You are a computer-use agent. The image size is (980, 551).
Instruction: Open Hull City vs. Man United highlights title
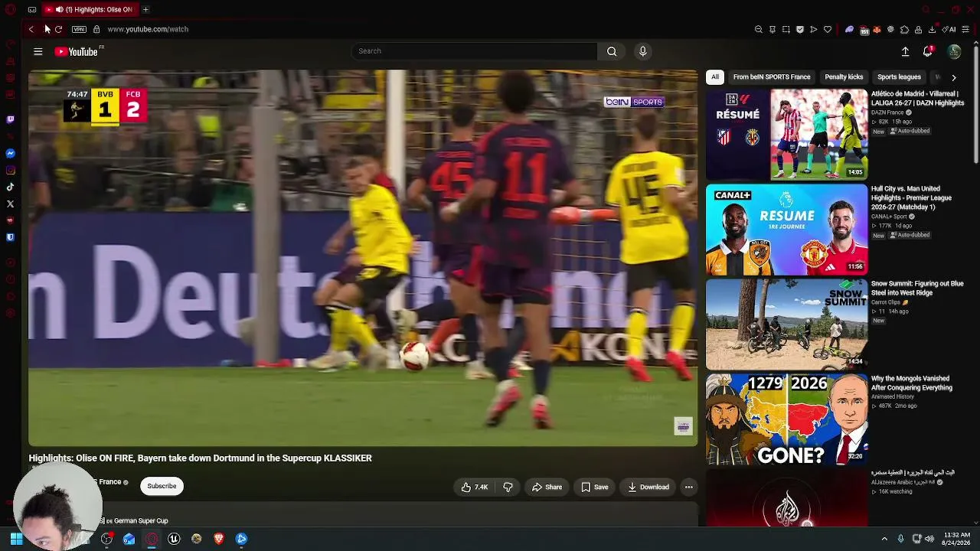tap(911, 197)
